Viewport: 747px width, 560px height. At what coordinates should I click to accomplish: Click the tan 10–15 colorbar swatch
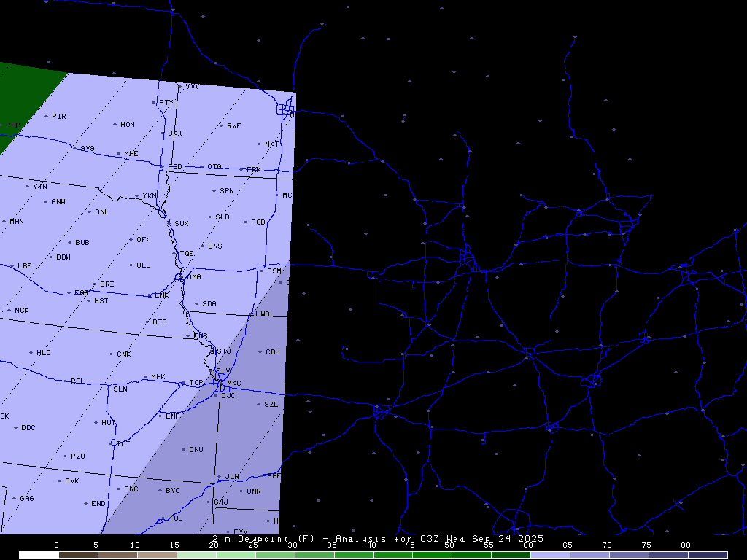tap(157, 555)
